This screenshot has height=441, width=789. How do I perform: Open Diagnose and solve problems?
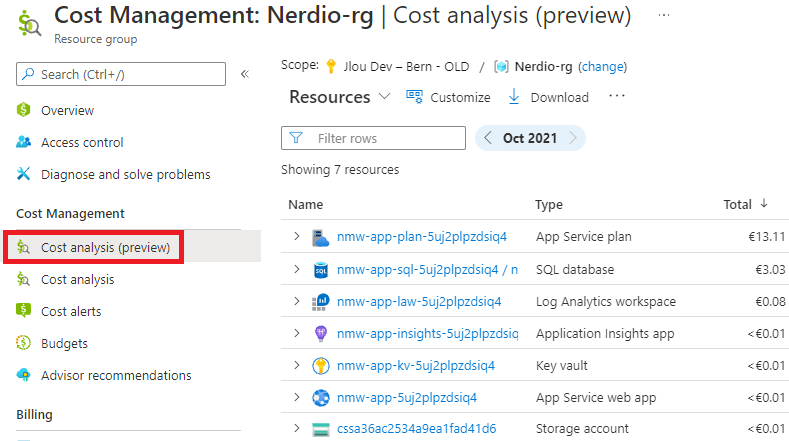128,174
